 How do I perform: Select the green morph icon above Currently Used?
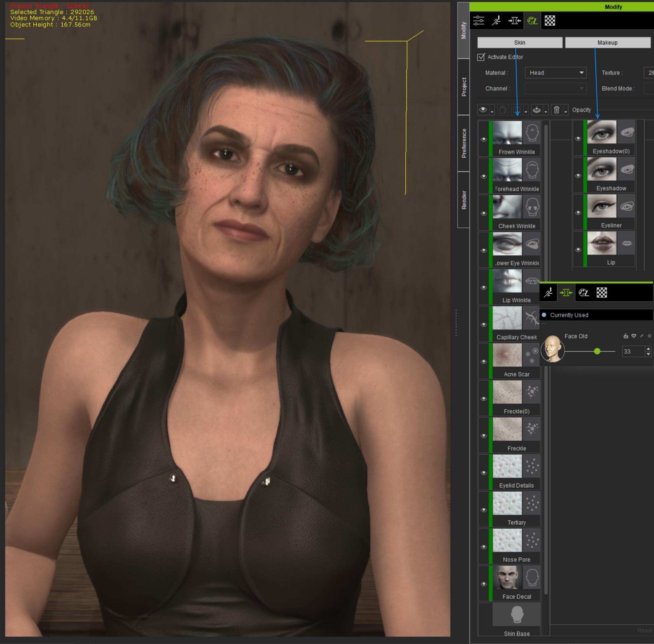[x=566, y=293]
